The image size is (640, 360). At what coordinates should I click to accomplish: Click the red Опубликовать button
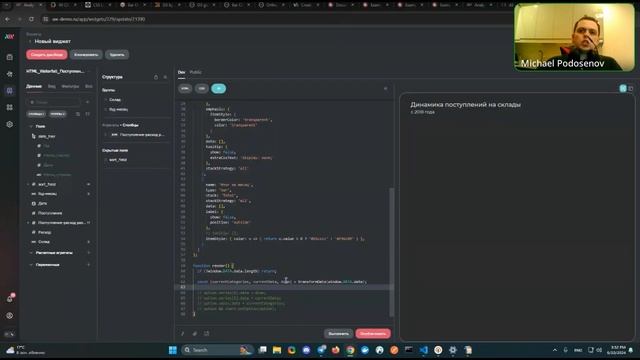(x=373, y=334)
